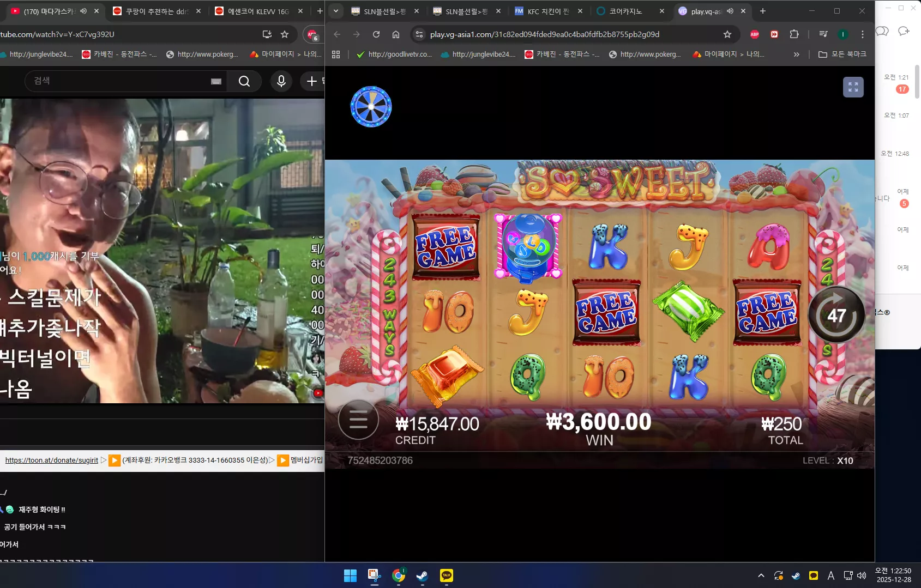Viewport: 921px width, 588px height.
Task: Open the 모든 북마크 folder
Action: pyautogui.click(x=842, y=54)
